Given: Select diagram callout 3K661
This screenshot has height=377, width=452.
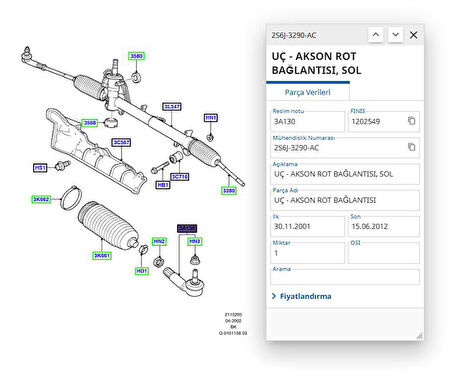Looking at the screenshot, I should (x=102, y=256).
